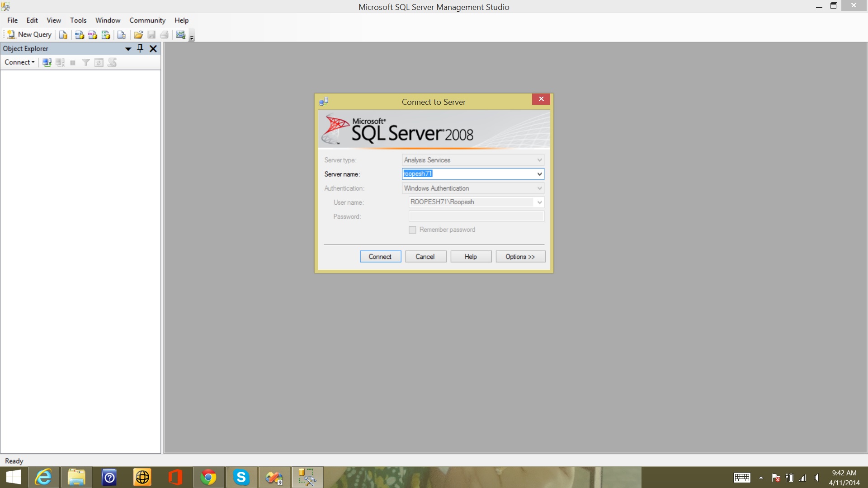Open Activity Monitor from toolbar
The image size is (868, 488).
[x=181, y=35]
